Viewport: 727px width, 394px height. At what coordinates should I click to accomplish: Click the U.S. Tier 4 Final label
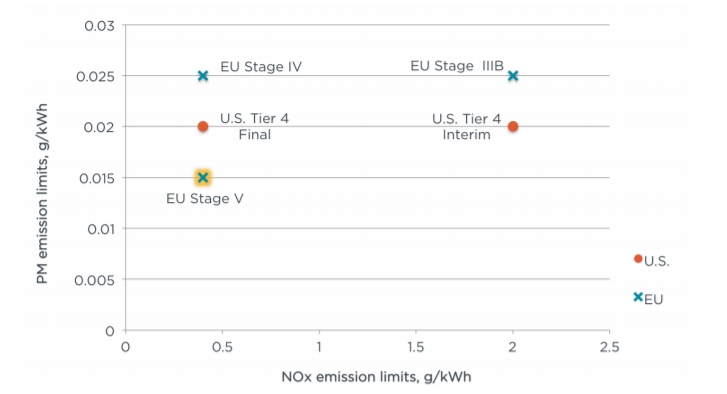pyautogui.click(x=255, y=126)
